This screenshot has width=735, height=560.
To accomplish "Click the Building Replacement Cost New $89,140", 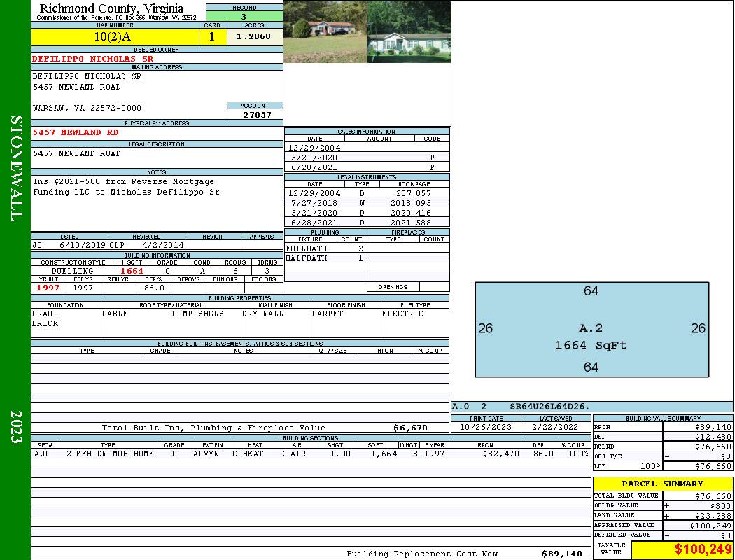I will (561, 554).
